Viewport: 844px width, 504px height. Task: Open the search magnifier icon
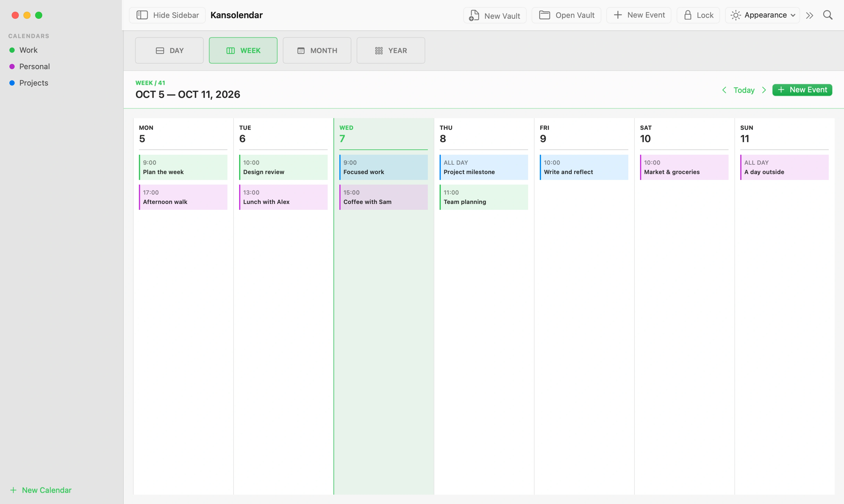[x=828, y=15]
